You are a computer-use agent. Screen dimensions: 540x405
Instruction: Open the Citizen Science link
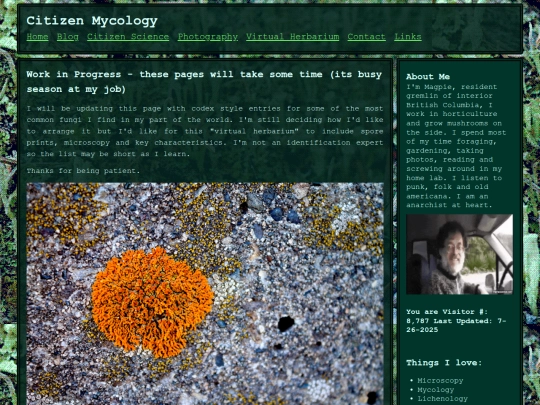(128, 37)
